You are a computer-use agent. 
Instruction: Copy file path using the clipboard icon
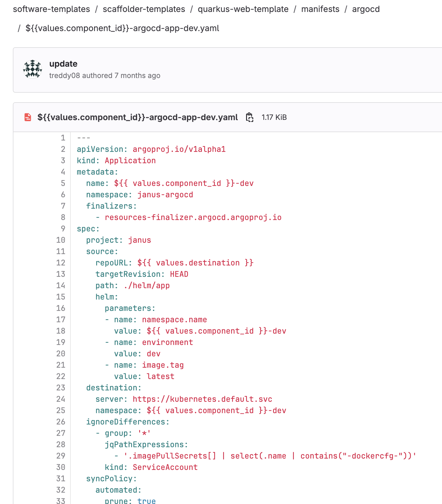[250, 117]
